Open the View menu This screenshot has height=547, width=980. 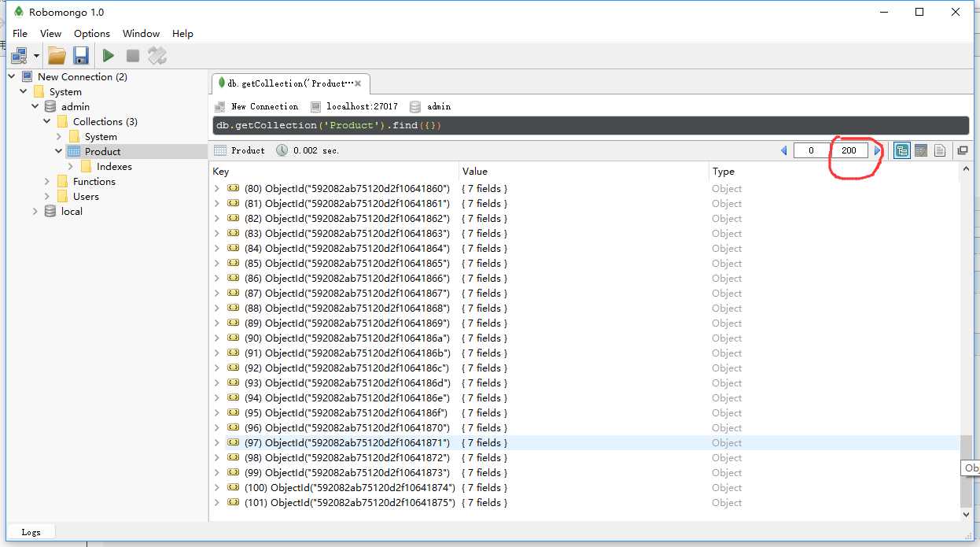point(50,34)
